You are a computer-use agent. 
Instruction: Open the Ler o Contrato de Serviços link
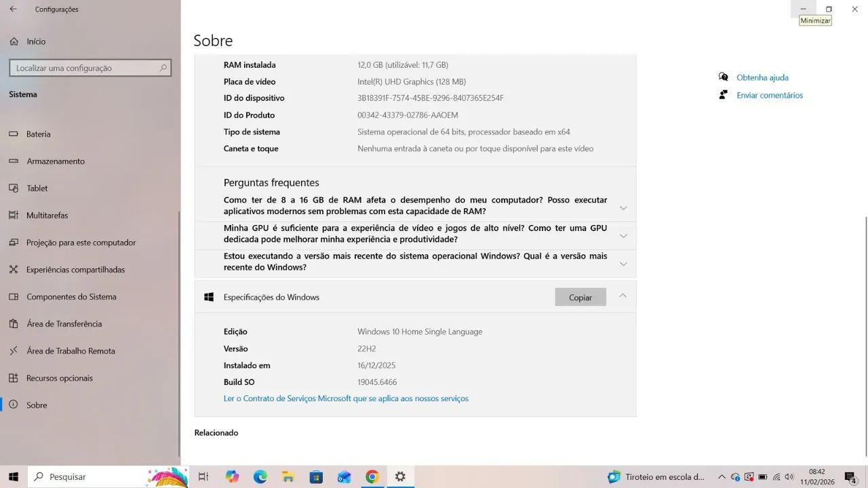[x=346, y=399]
